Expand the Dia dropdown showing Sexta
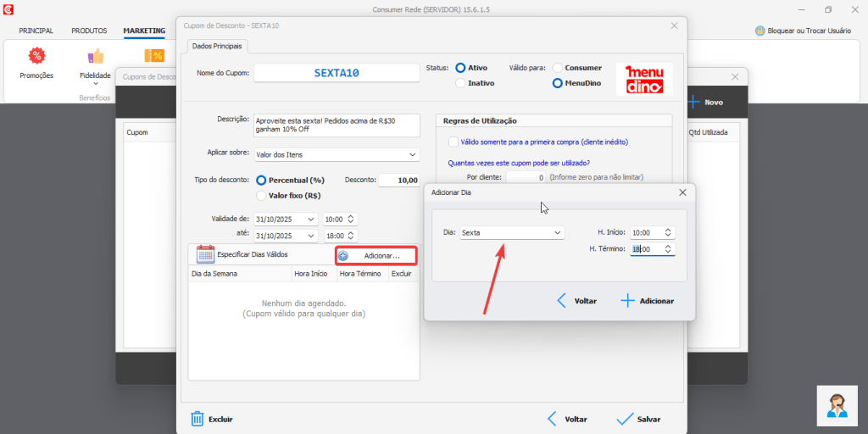The height and width of the screenshot is (434, 868). [x=557, y=232]
